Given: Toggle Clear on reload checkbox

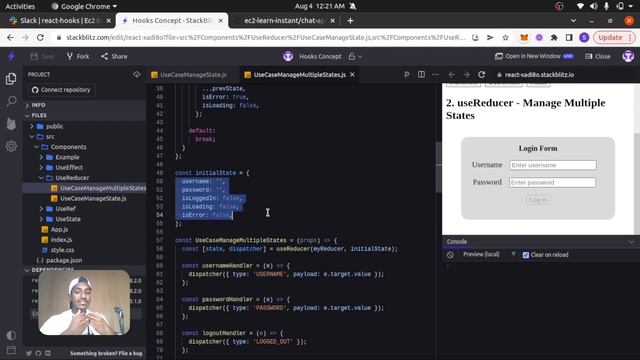Looking at the screenshot, I should [x=526, y=255].
